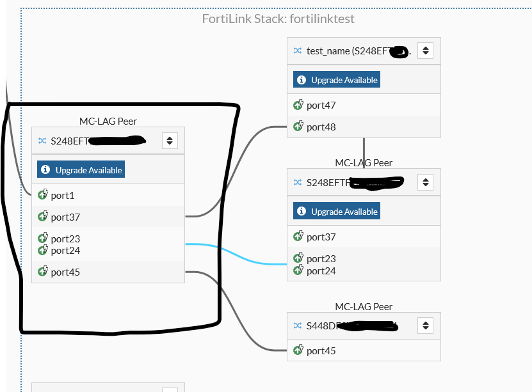Select the port37 row on middle-right switch

click(x=364, y=237)
